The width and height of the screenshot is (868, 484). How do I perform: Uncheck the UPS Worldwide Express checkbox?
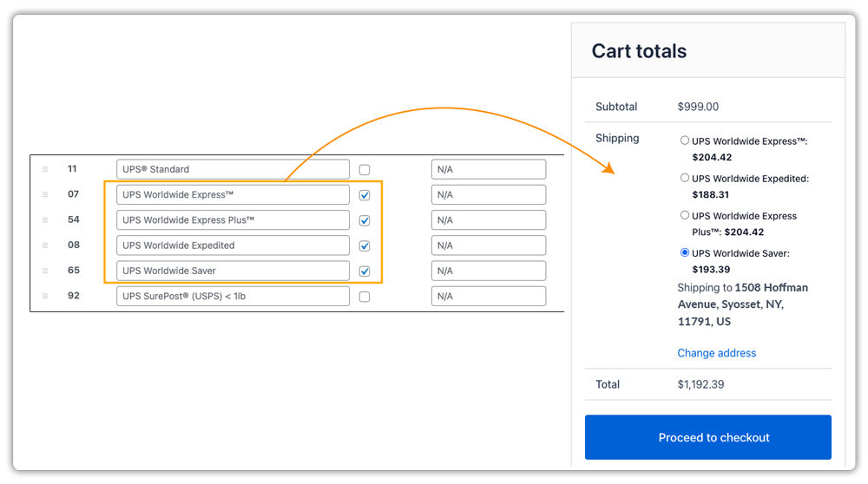[x=365, y=195]
